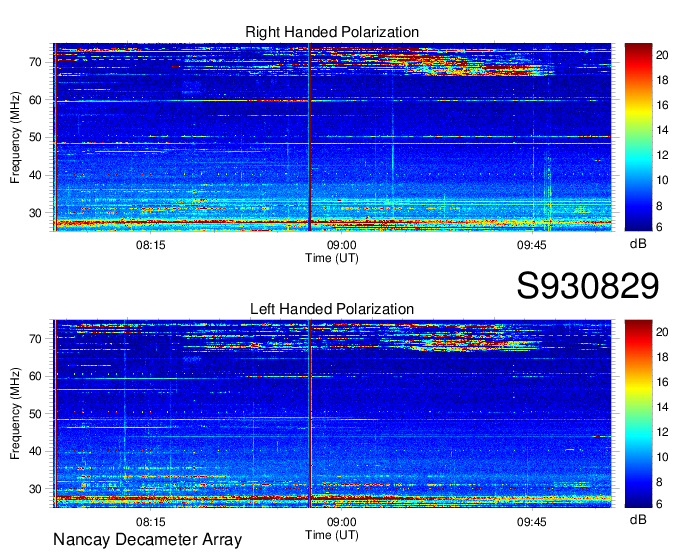Click the 08:15 tick label on top plot
680x552 pixels.
point(150,245)
